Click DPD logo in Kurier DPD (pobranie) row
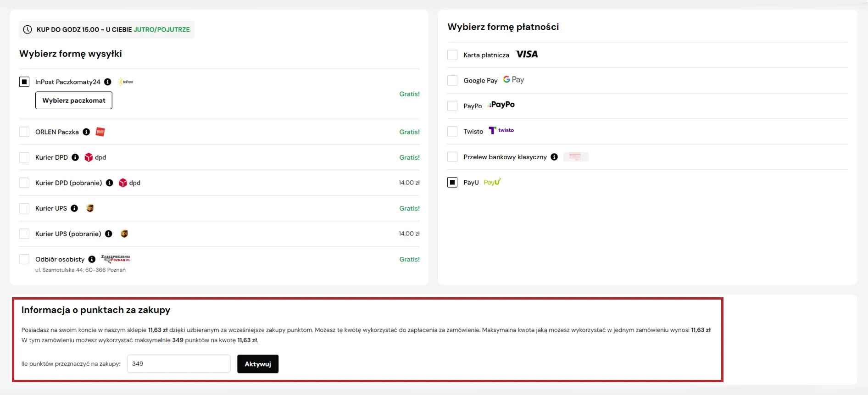The height and width of the screenshot is (395, 868). 129,183
